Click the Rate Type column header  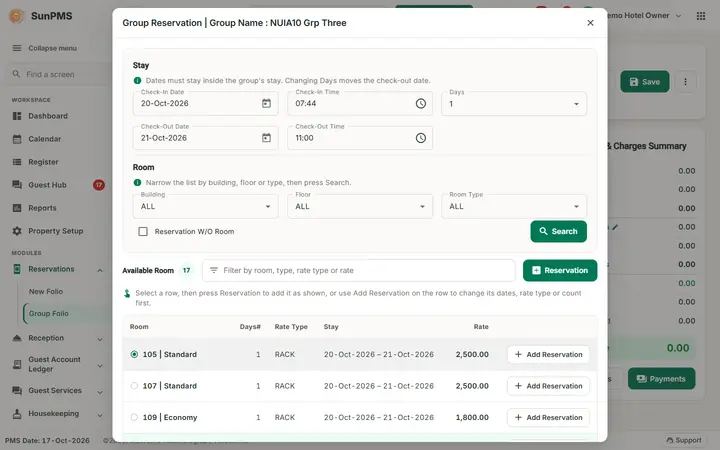coord(291,326)
